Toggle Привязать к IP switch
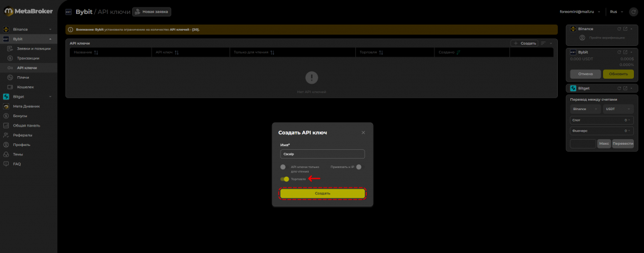 [359, 167]
